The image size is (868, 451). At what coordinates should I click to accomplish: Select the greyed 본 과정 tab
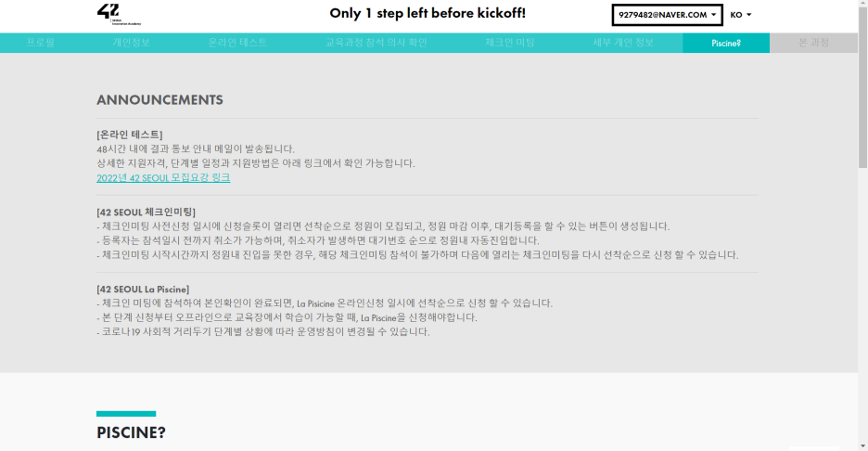click(x=813, y=44)
